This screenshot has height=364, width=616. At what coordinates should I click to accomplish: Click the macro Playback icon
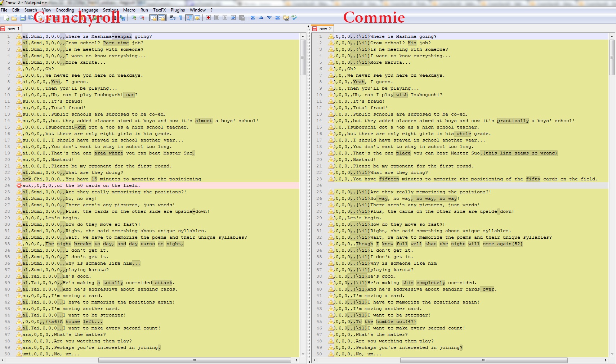(225, 18)
